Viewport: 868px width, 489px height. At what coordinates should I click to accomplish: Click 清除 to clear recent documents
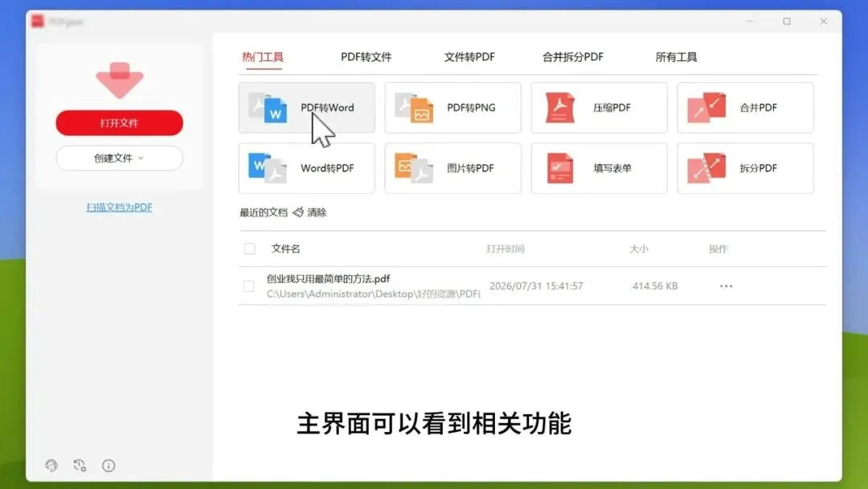click(317, 212)
